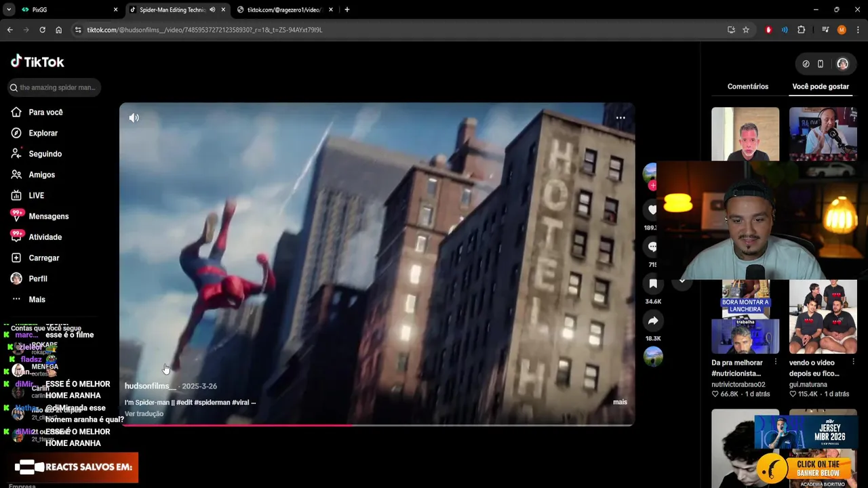Select the Você pode gostar tab
The image size is (868, 488).
coord(821,87)
